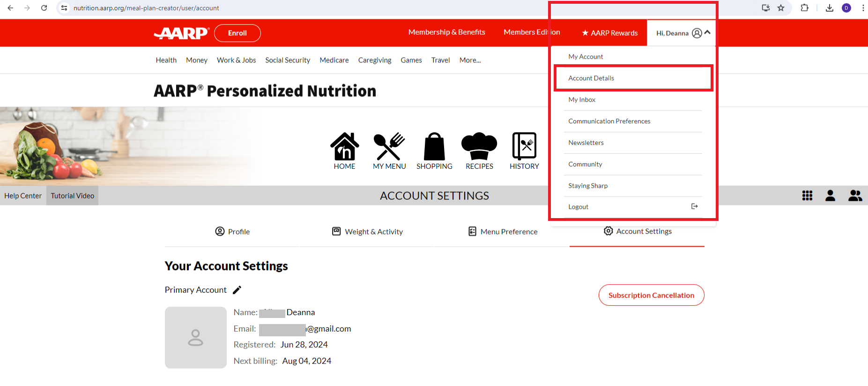
Task: Click the Logout exit arrow icon
Action: click(x=695, y=206)
